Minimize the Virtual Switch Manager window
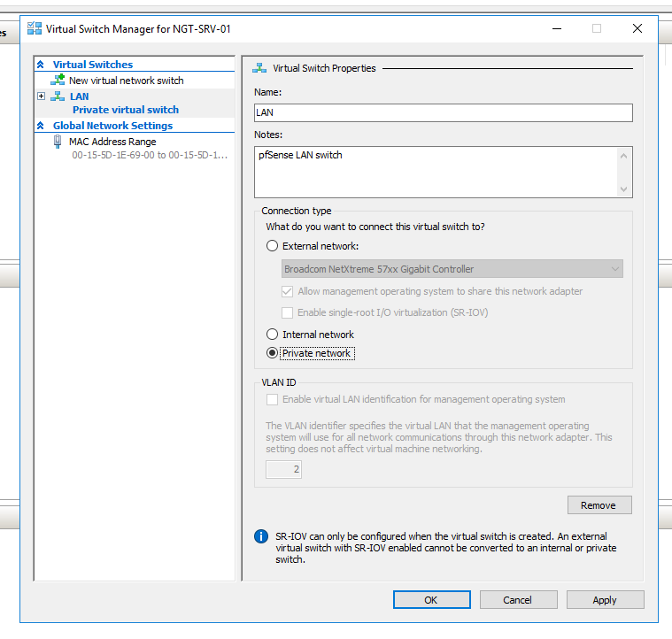 (557, 28)
